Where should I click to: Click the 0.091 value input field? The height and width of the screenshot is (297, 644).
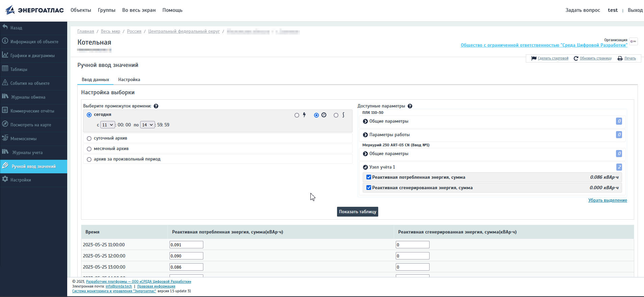186,245
